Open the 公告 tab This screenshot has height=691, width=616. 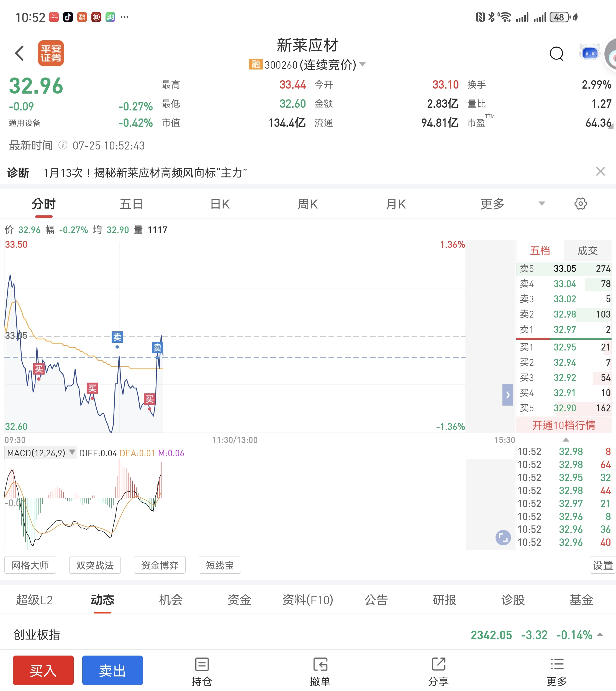pos(376,600)
